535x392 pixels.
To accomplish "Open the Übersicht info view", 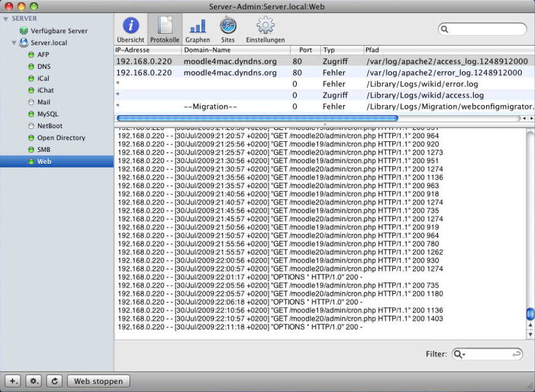I will point(130,29).
